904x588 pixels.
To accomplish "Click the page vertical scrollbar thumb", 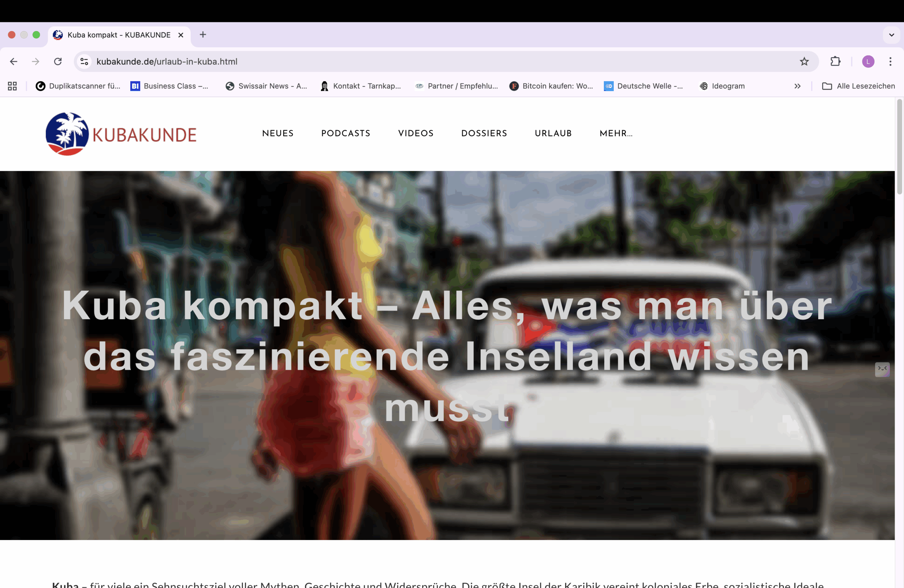I will (899, 147).
